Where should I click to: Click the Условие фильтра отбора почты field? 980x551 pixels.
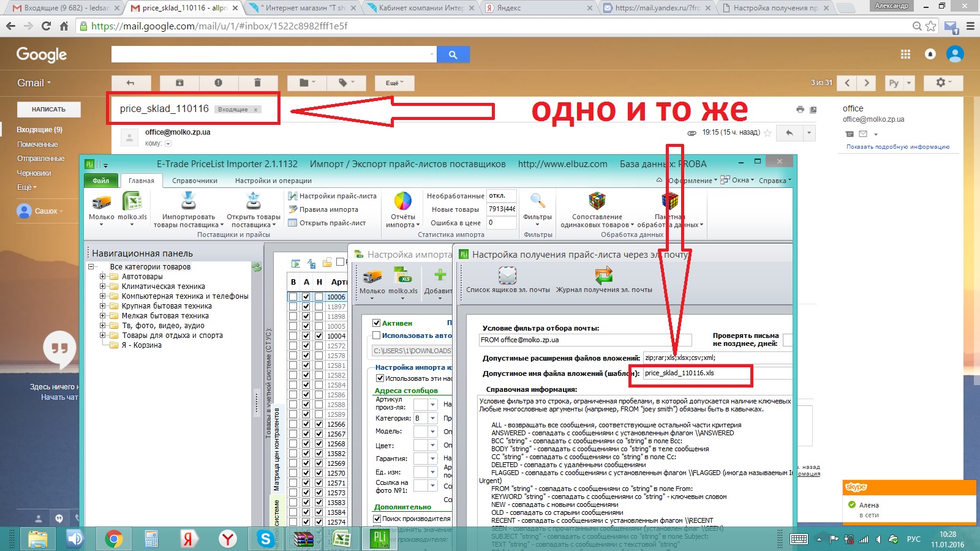pyautogui.click(x=586, y=340)
